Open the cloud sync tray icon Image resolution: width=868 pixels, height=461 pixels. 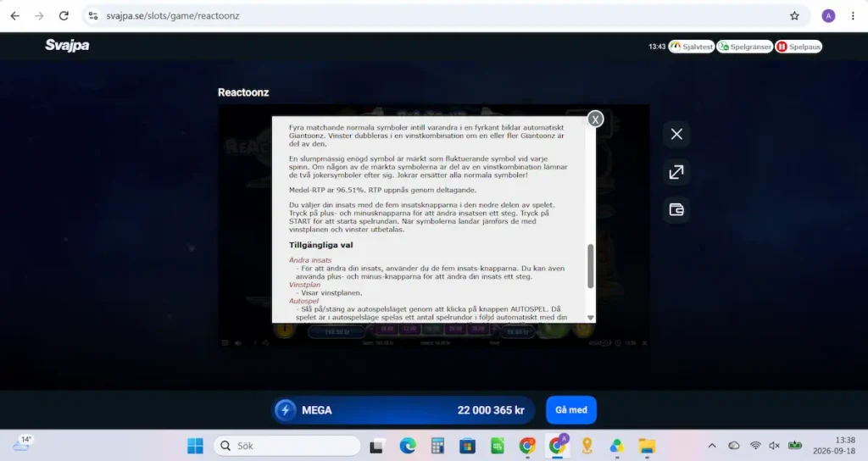pyautogui.click(x=734, y=446)
